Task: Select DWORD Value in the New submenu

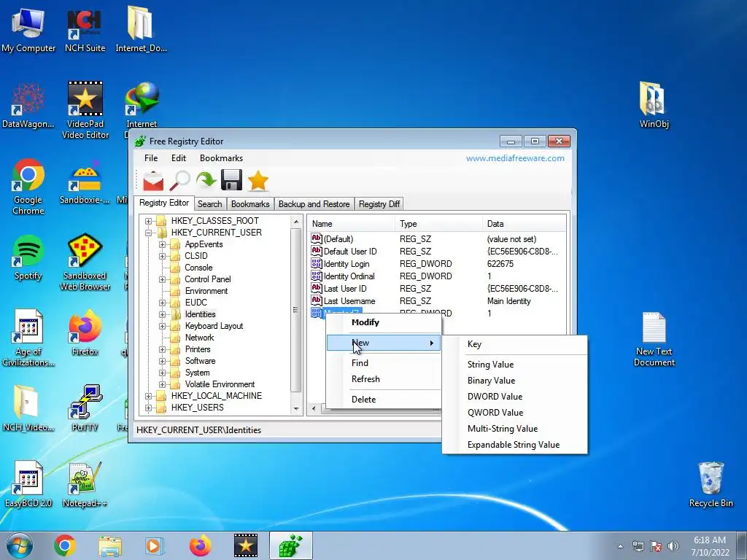Action: click(x=514, y=397)
